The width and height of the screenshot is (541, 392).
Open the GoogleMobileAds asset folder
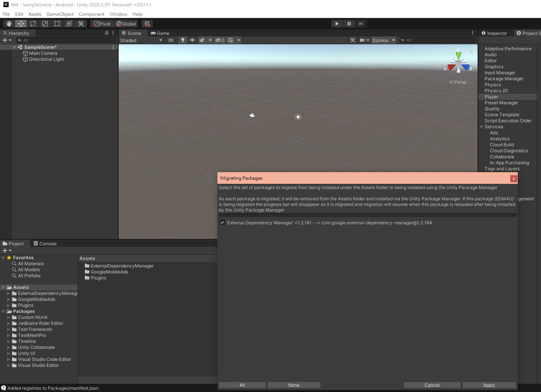pyautogui.click(x=106, y=272)
